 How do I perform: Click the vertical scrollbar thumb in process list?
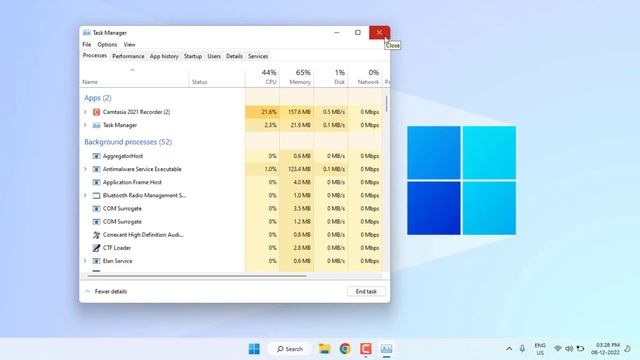point(386,104)
